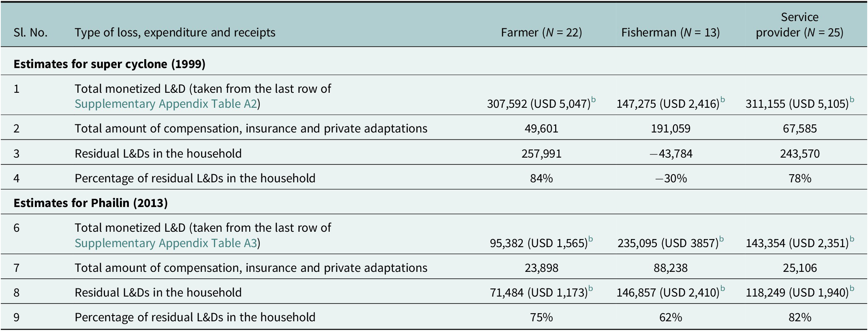Click footnote b after Fisherman USD 2,416

(723, 100)
